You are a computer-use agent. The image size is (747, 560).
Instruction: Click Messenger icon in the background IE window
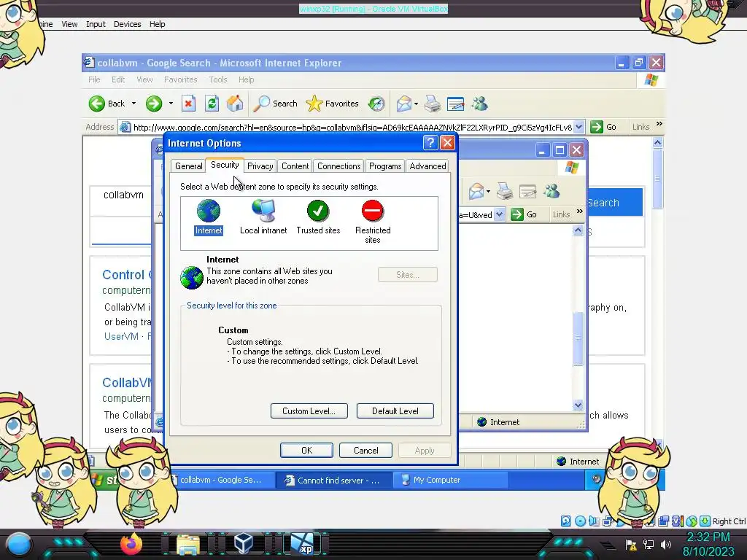pos(551,192)
